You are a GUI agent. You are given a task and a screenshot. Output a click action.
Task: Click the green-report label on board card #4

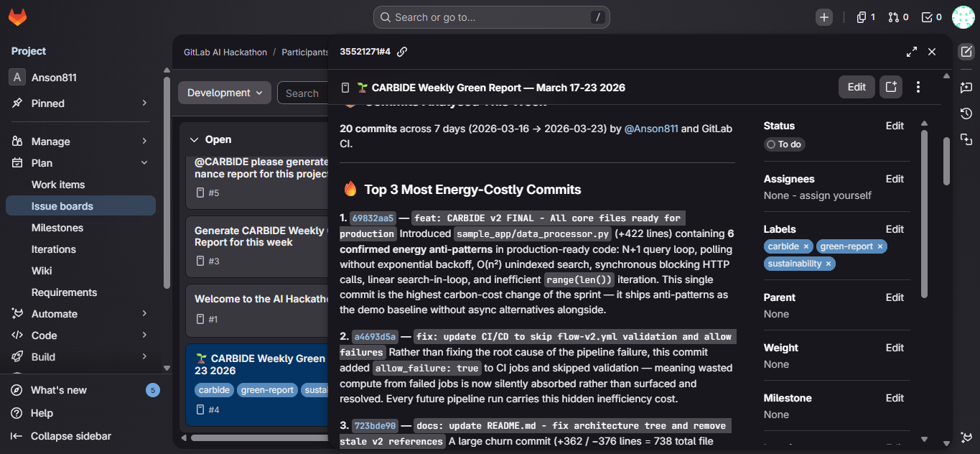click(268, 390)
